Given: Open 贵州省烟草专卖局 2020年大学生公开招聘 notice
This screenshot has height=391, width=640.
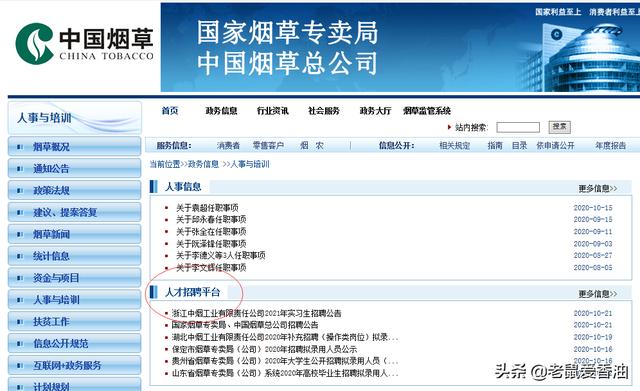Looking at the screenshot, I should (x=284, y=361).
